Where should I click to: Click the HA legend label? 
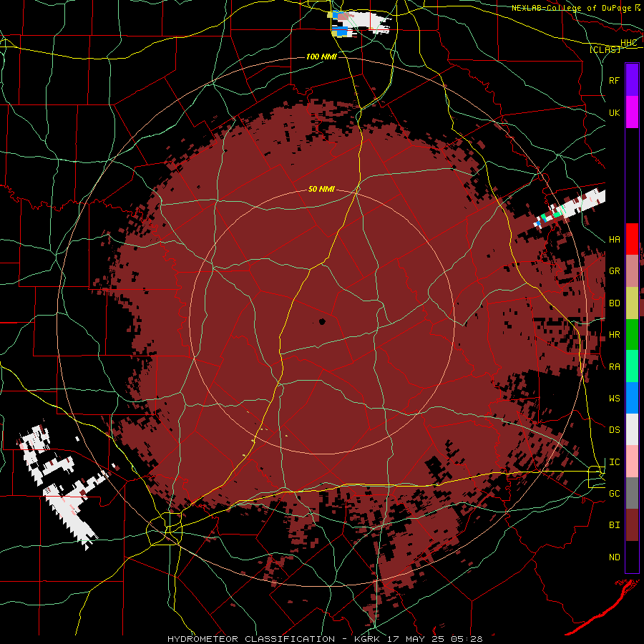615,240
